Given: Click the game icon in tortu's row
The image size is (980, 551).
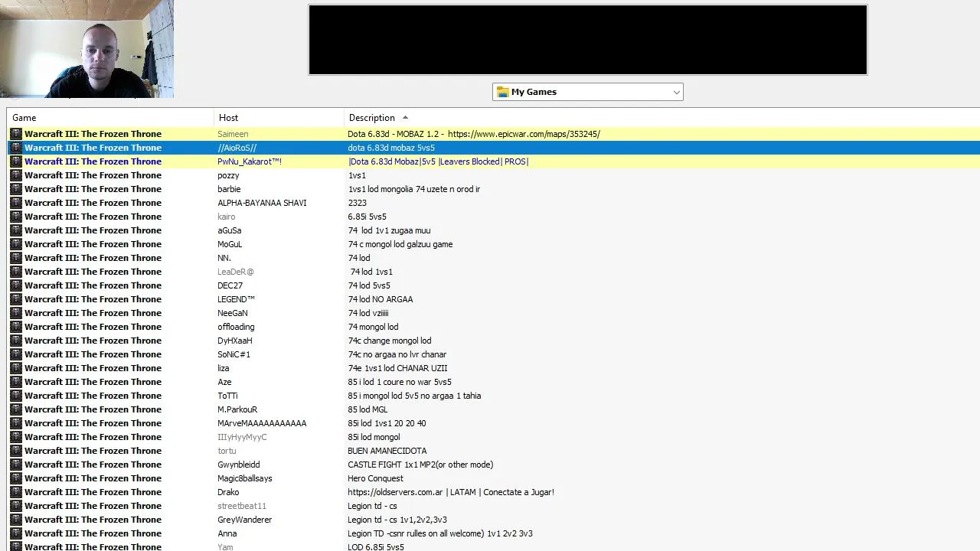Looking at the screenshot, I should 16,451.
